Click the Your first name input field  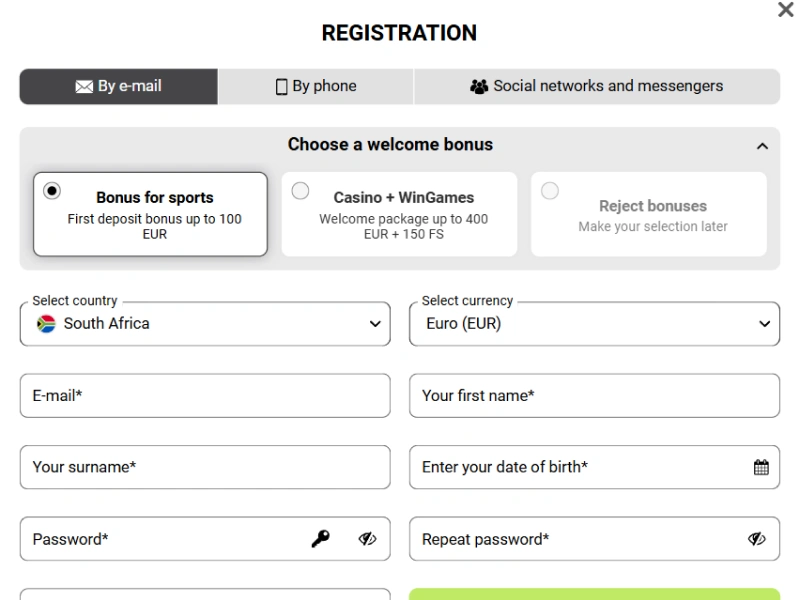(594, 395)
